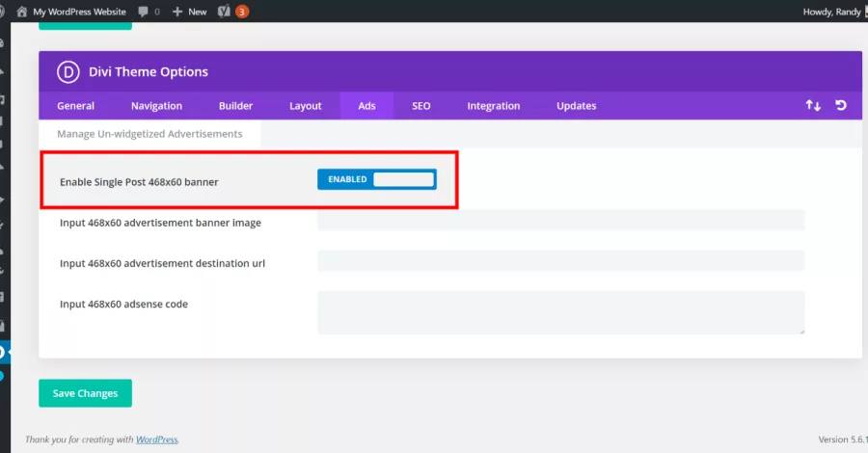This screenshot has width=868, height=453.
Task: Open the Yoast SEO icon in admin bar
Action: 224,12
